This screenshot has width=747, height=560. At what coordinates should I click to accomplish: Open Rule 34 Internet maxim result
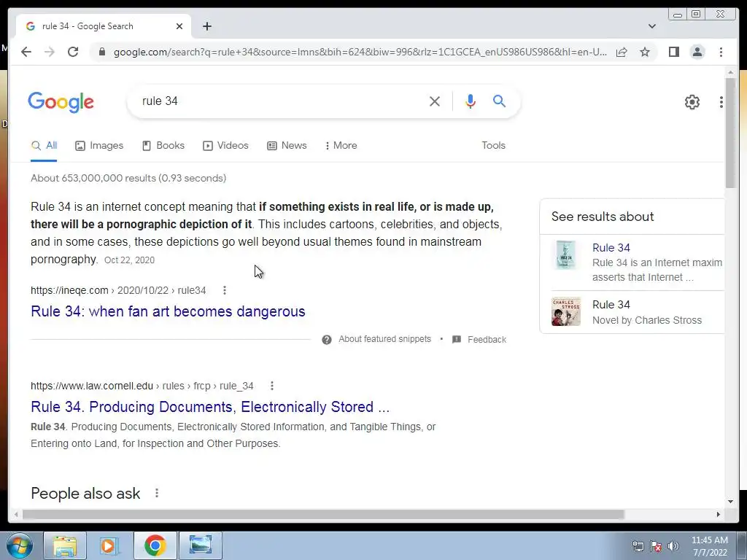(x=611, y=248)
